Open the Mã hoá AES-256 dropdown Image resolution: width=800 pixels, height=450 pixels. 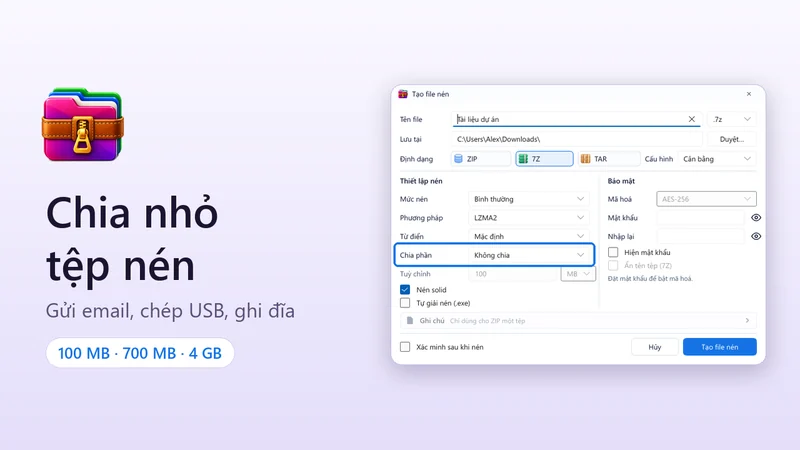(x=706, y=199)
